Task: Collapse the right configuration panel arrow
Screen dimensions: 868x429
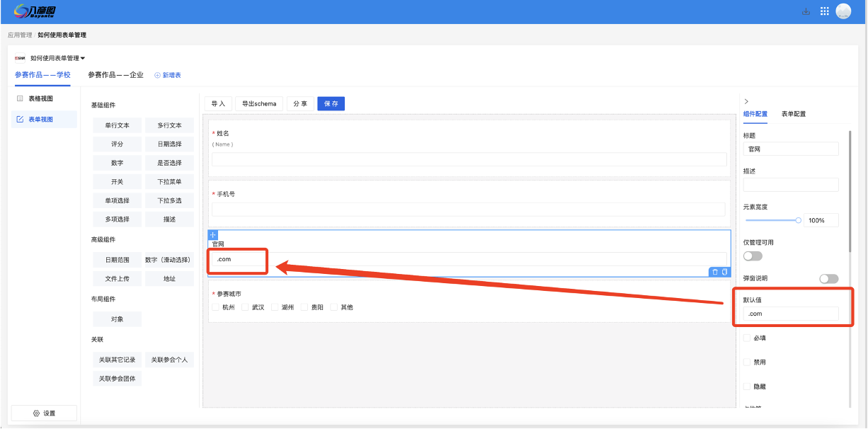Action: point(746,102)
